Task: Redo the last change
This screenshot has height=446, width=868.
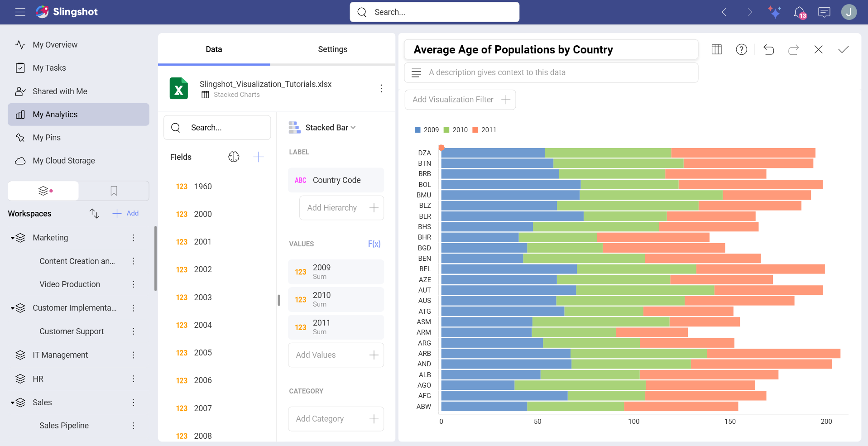Action: pos(793,49)
